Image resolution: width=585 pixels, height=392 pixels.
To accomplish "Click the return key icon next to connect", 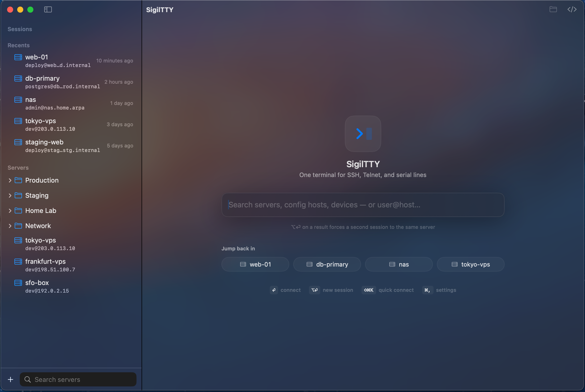I will (x=274, y=290).
